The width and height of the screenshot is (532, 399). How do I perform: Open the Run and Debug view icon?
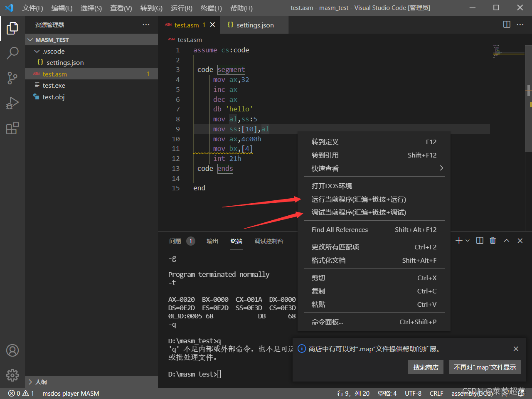(12, 103)
